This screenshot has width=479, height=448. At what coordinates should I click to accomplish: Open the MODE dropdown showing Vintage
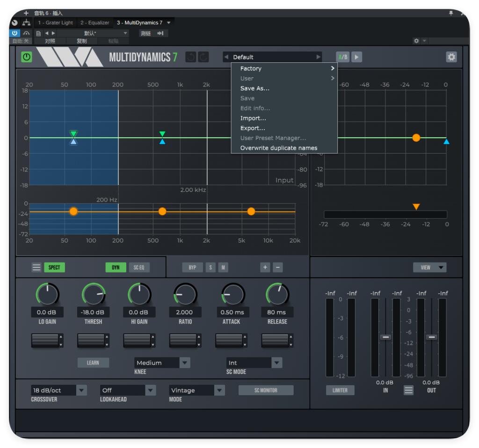tap(197, 390)
